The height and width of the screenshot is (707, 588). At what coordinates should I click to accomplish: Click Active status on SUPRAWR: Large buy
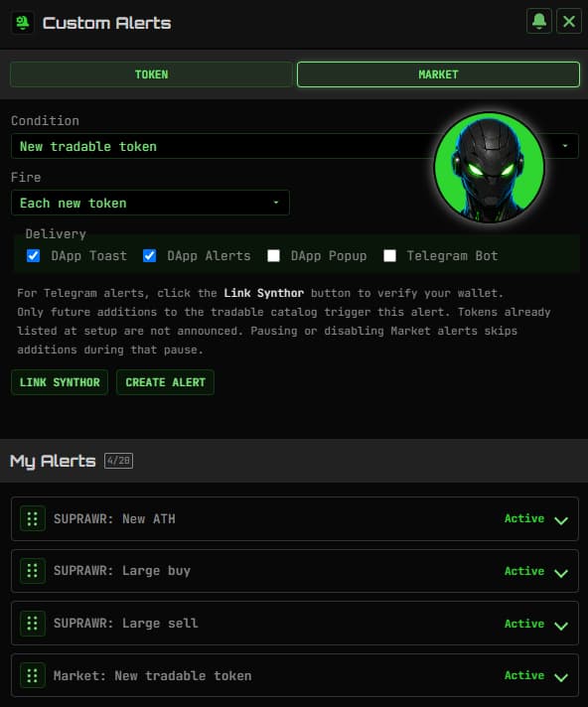(524, 571)
